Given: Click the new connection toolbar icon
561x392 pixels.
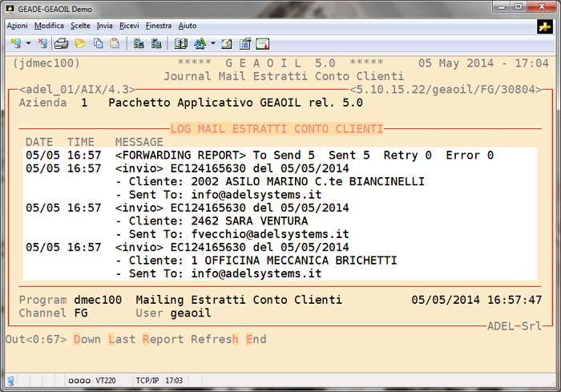Looking at the screenshot, I should click(16, 43).
